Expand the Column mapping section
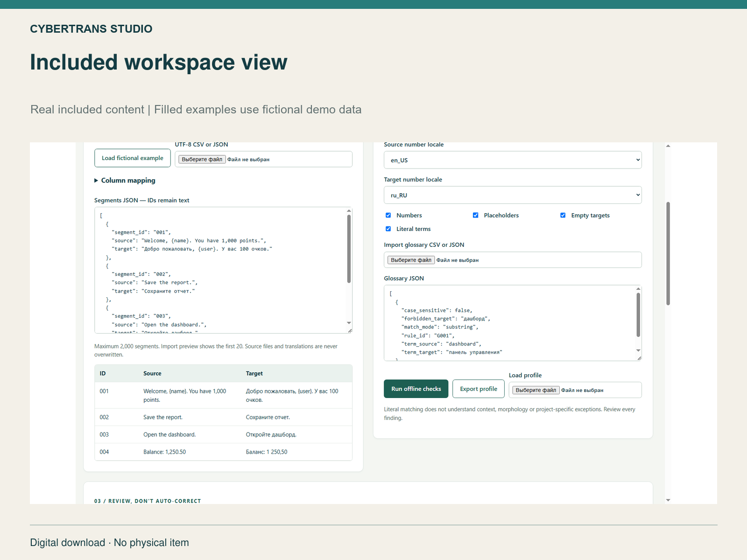 click(125, 180)
